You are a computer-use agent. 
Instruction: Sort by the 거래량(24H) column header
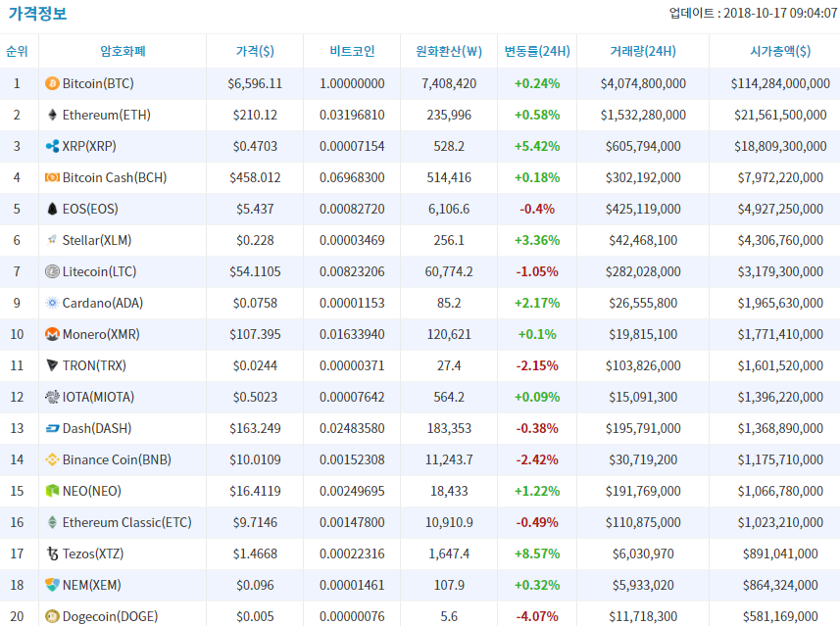(643, 51)
